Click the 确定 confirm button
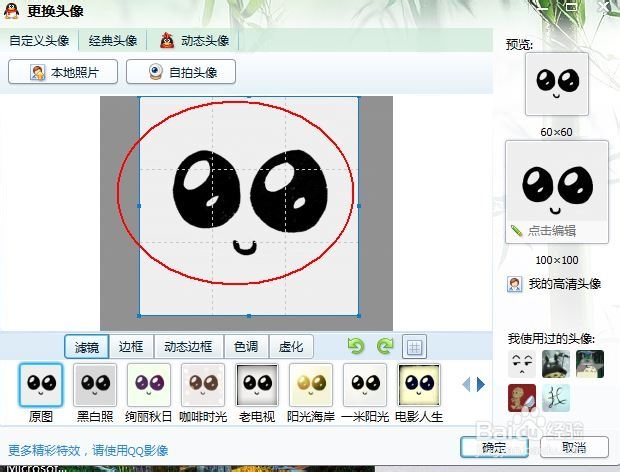620x472 pixels. [494, 447]
